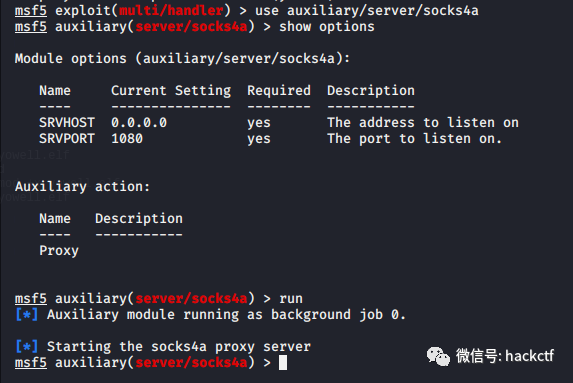
Task: Click 'Auxiliary module running as background job 0.' line
Action: (x=227, y=315)
